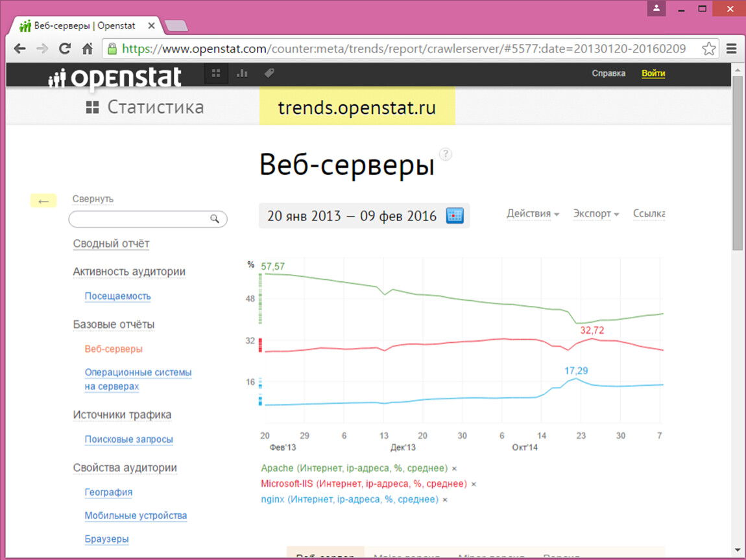Remove the Microsoft-IIS series from chart
The image size is (746, 560).
click(x=474, y=484)
